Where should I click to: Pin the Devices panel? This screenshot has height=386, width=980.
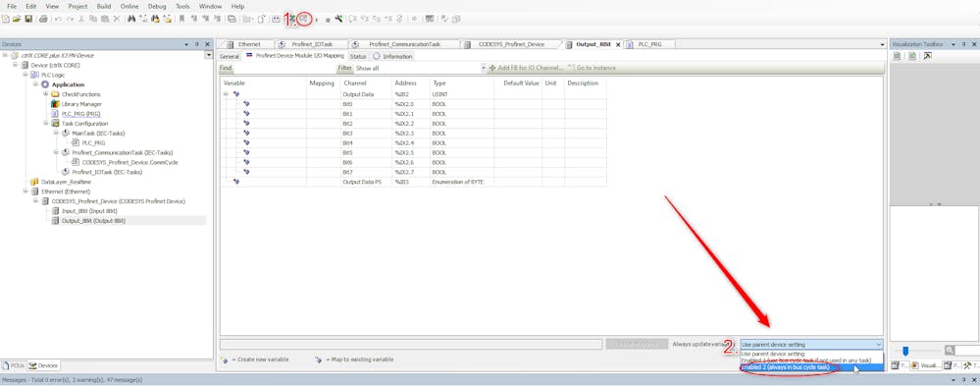click(197, 44)
